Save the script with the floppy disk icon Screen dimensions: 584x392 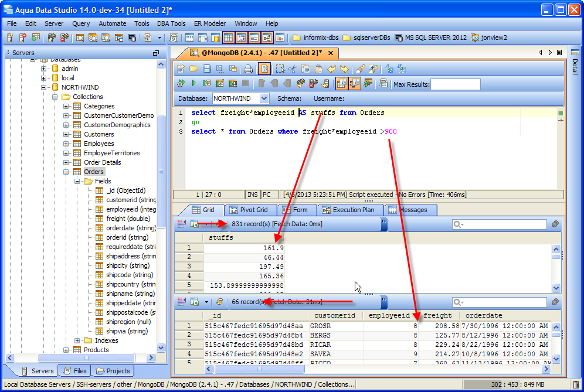point(207,69)
